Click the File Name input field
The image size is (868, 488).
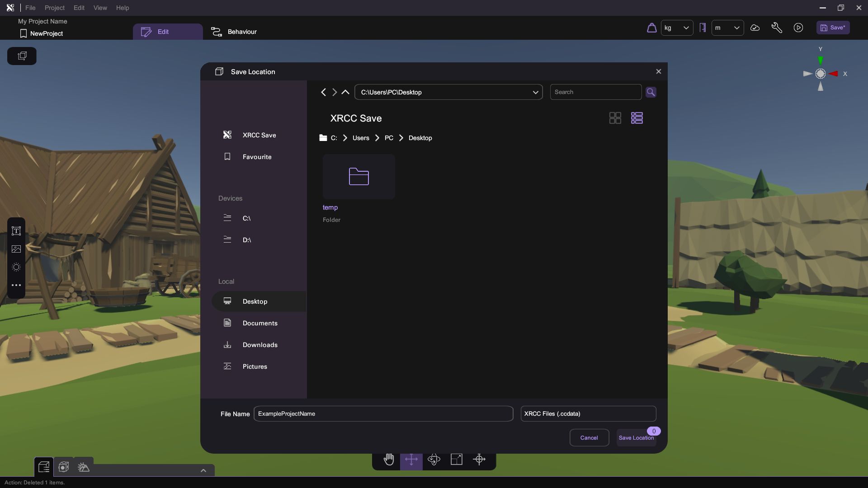pyautogui.click(x=383, y=414)
